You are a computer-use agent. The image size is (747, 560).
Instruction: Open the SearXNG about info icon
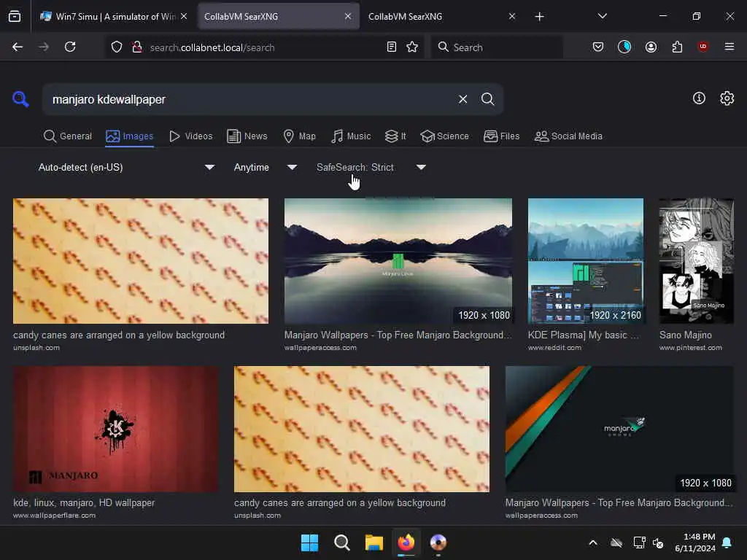pyautogui.click(x=699, y=98)
